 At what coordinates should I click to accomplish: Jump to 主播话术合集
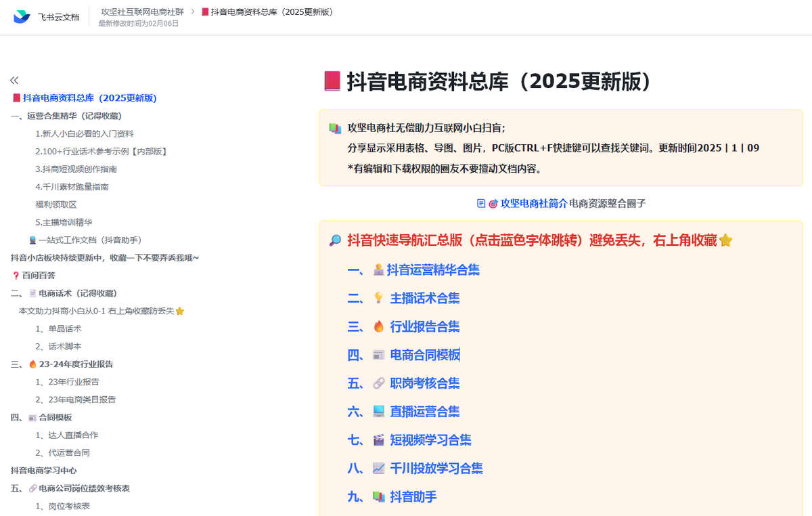coord(425,298)
